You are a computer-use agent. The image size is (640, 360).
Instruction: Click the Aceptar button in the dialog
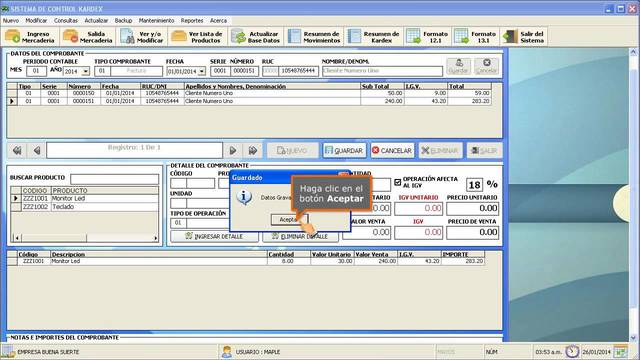pyautogui.click(x=289, y=220)
